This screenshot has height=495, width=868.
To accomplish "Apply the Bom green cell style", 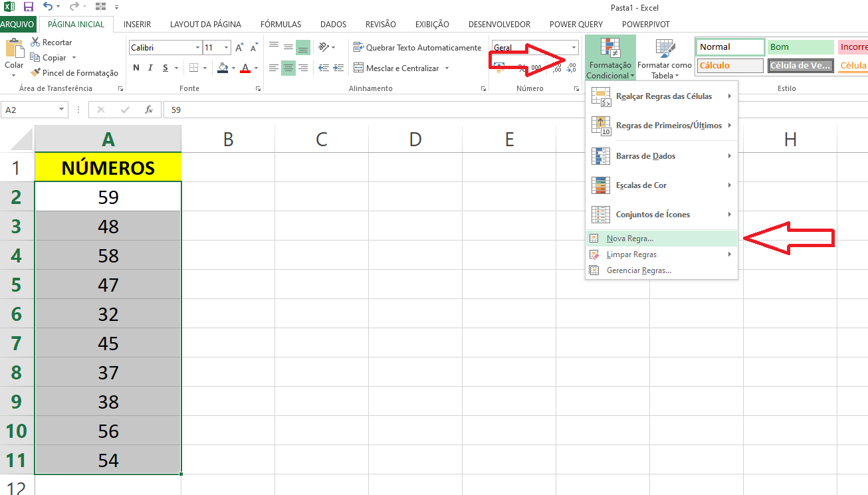I will pos(801,47).
